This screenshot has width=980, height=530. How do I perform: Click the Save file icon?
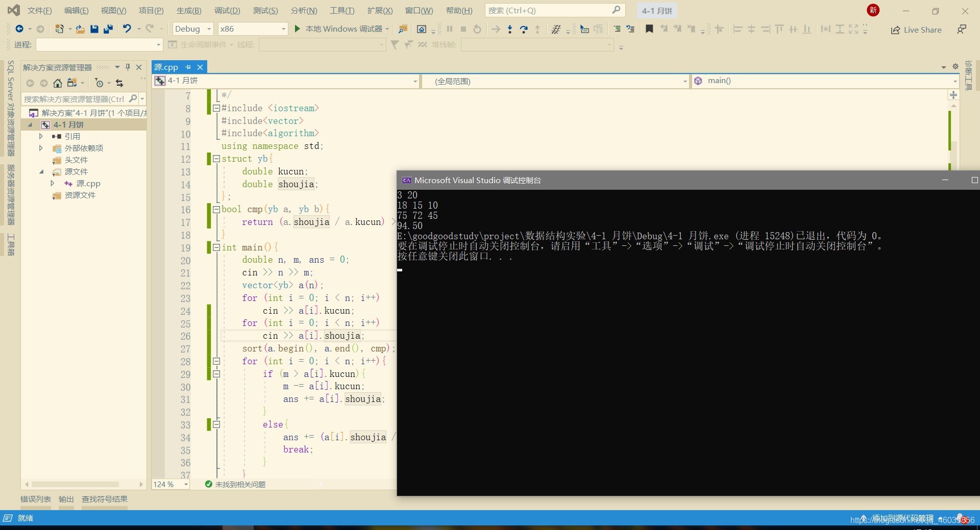pos(94,29)
